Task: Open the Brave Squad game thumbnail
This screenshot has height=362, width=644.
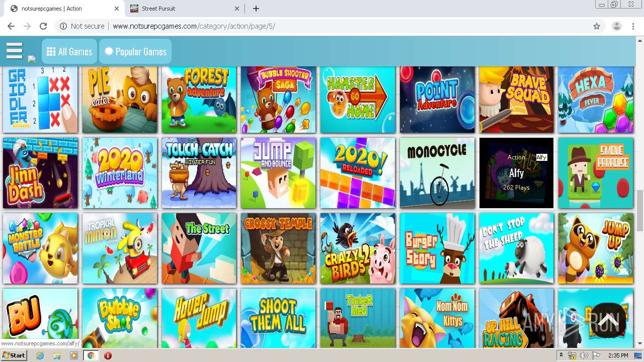Action: (516, 100)
